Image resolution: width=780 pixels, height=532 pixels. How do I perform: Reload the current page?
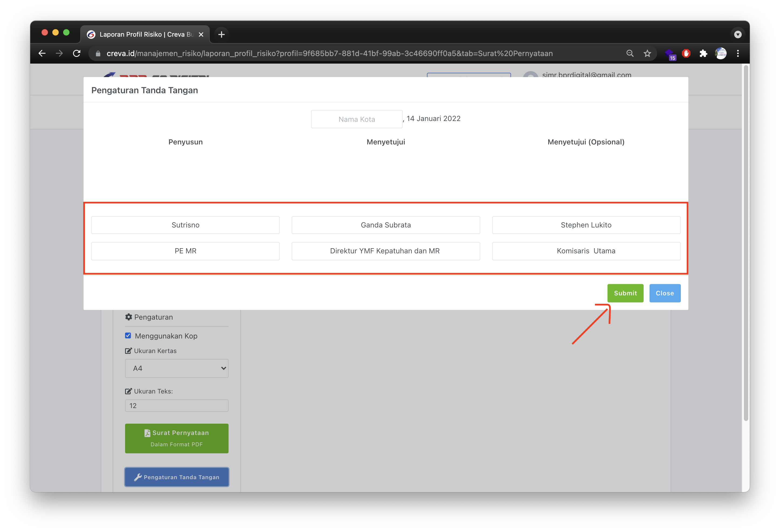77,53
